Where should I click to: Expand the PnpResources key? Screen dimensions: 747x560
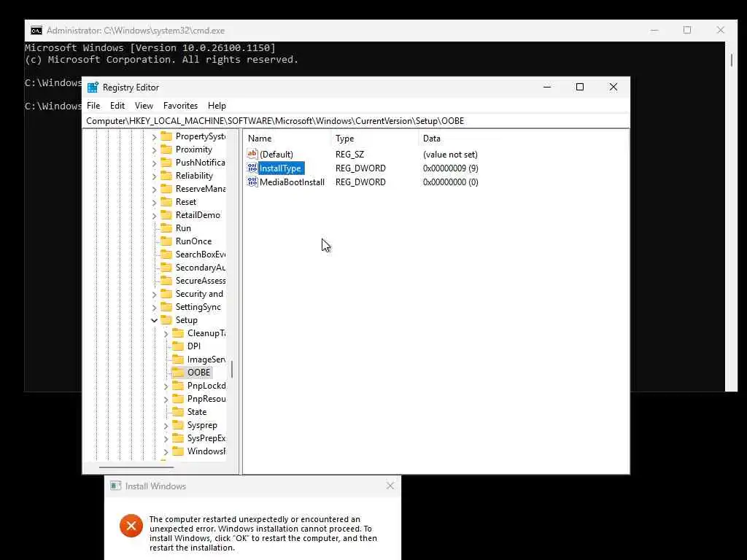pyautogui.click(x=166, y=399)
